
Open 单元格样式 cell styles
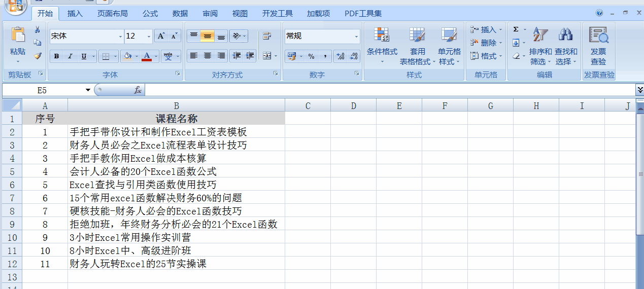[x=450, y=46]
